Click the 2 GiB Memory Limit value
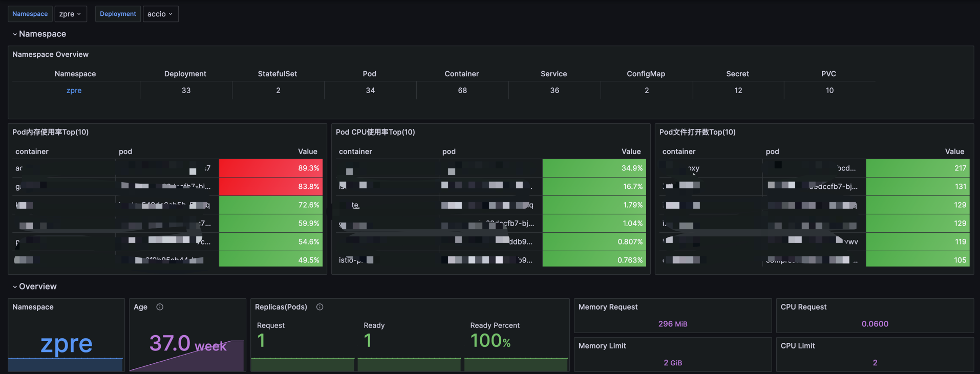 (x=673, y=363)
